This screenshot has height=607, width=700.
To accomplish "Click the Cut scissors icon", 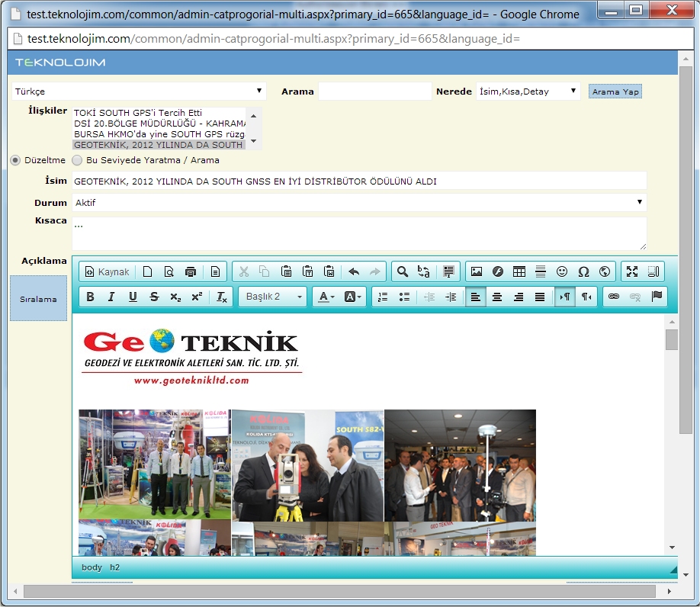I will (x=244, y=271).
